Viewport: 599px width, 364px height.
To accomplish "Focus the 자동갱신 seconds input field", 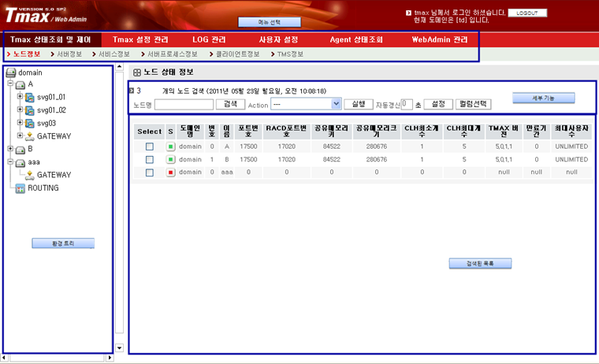I will (x=407, y=104).
